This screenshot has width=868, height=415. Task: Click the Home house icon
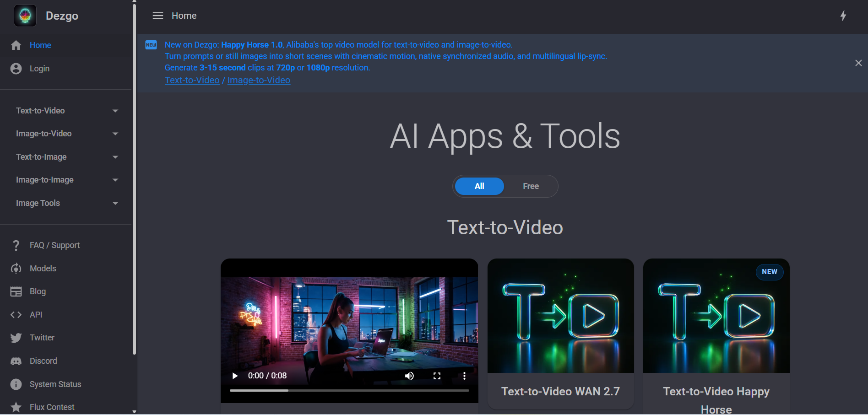[x=16, y=45]
